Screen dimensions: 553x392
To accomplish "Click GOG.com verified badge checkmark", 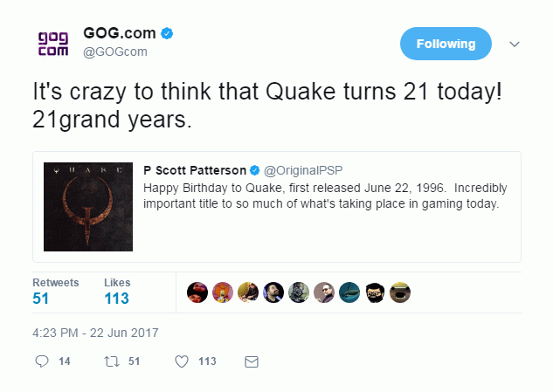I will (x=167, y=33).
